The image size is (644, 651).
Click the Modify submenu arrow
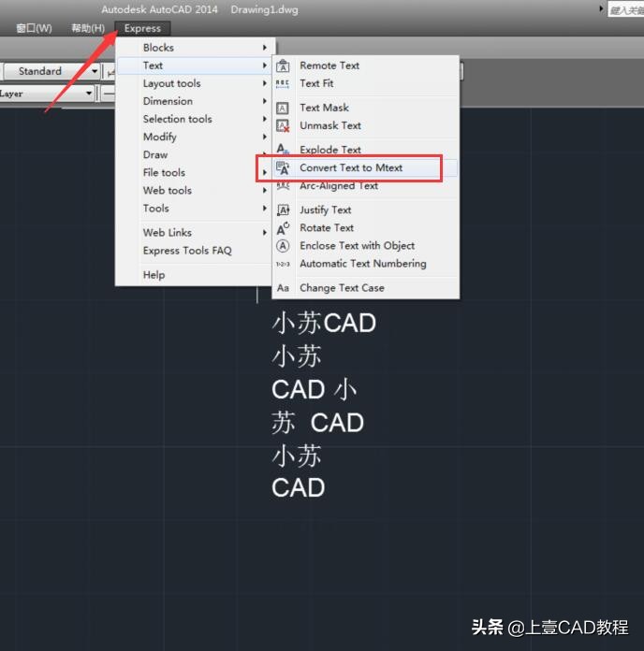point(265,137)
